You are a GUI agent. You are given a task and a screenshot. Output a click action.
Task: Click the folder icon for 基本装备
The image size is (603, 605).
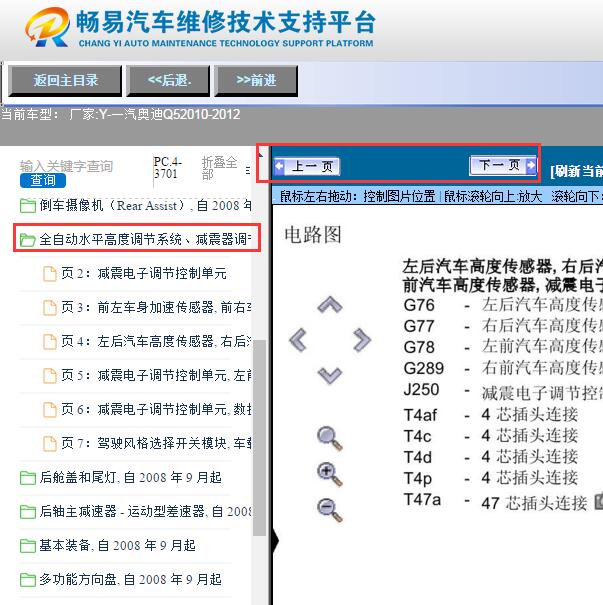28,546
